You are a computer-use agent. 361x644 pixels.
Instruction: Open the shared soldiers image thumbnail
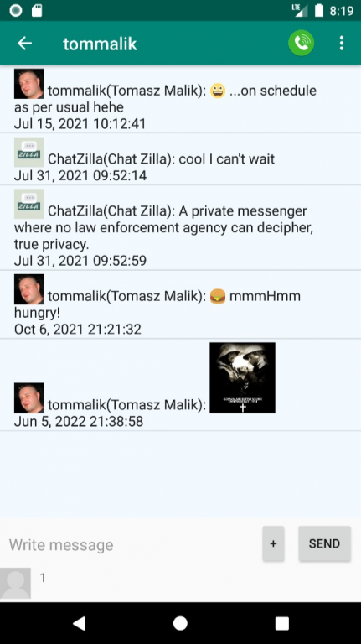tap(242, 378)
